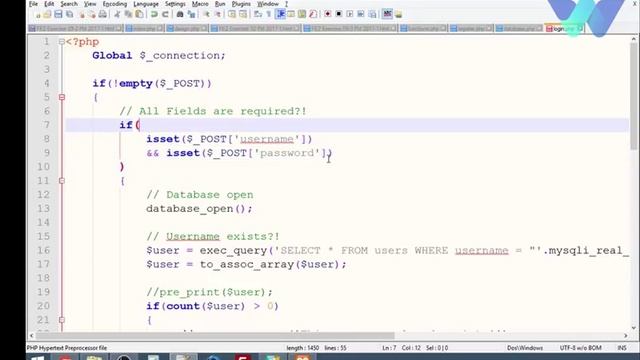Image resolution: width=640 pixels, height=360 pixels.
Task: Toggle show all characters icon
Action: (x=269, y=14)
